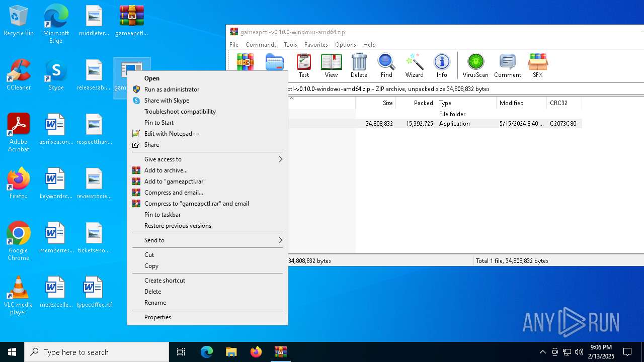Image resolution: width=644 pixels, height=362 pixels.
Task: Sort by the Size column header
Action: tap(375, 103)
